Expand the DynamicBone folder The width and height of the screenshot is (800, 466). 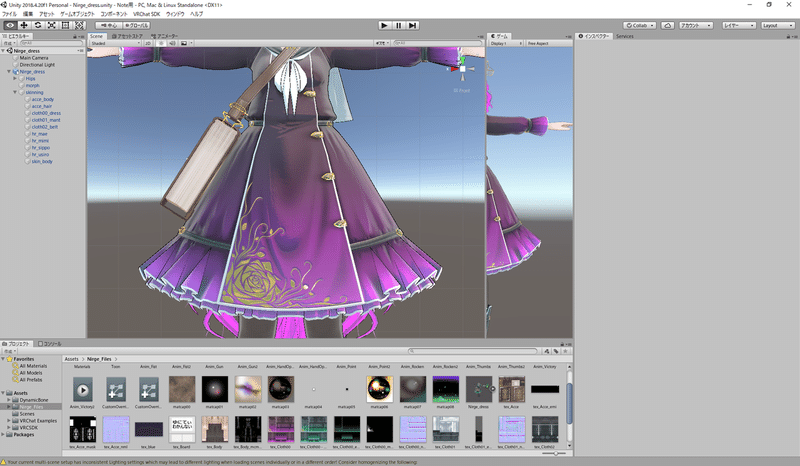pos(9,400)
